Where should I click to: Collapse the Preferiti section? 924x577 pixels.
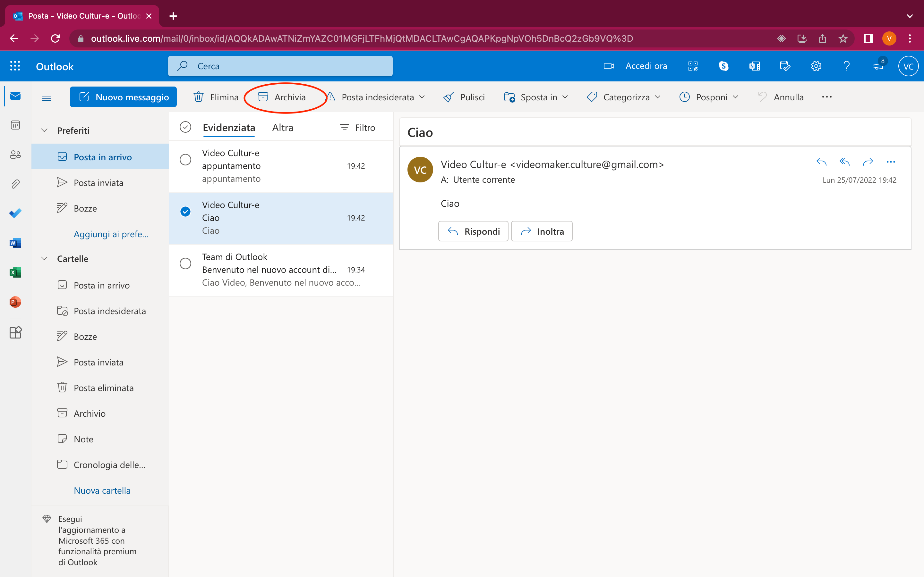point(45,130)
